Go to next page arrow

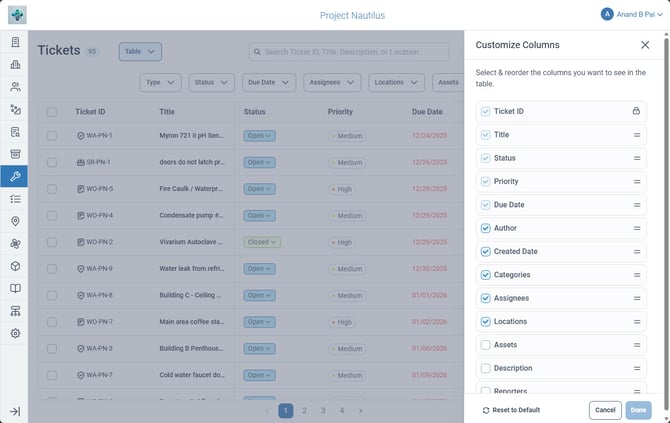pos(361,411)
